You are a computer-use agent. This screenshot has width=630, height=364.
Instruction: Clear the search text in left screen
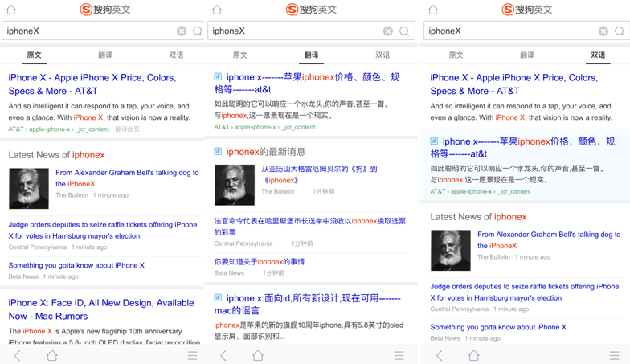(x=182, y=31)
